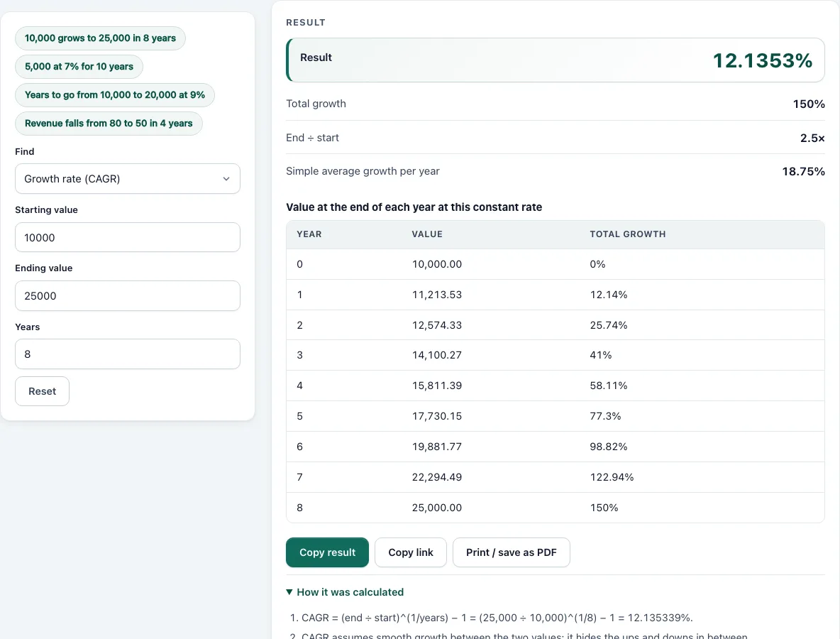The width and height of the screenshot is (840, 639).
Task: Select the 41% total growth cell
Action: click(x=600, y=355)
